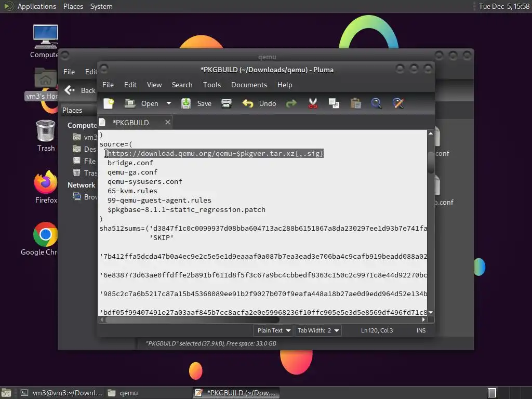Switch to the *PKGBUILD taskbar item
This screenshot has width=532, height=399.
236,393
